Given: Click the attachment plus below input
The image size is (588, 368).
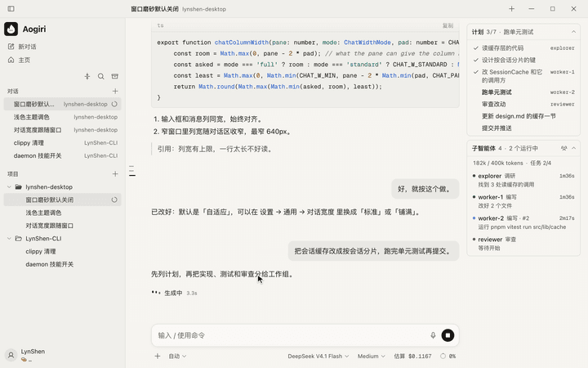Looking at the screenshot, I should [x=158, y=356].
